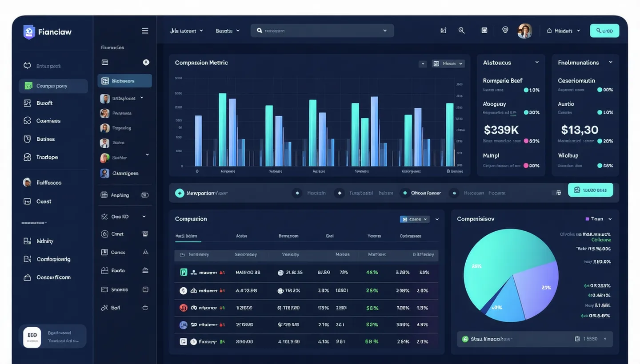Collapse the Fnelumunations card chevron

(x=611, y=62)
